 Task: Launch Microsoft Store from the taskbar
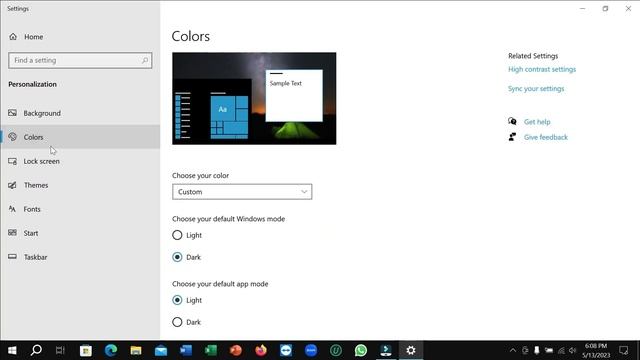point(86,350)
